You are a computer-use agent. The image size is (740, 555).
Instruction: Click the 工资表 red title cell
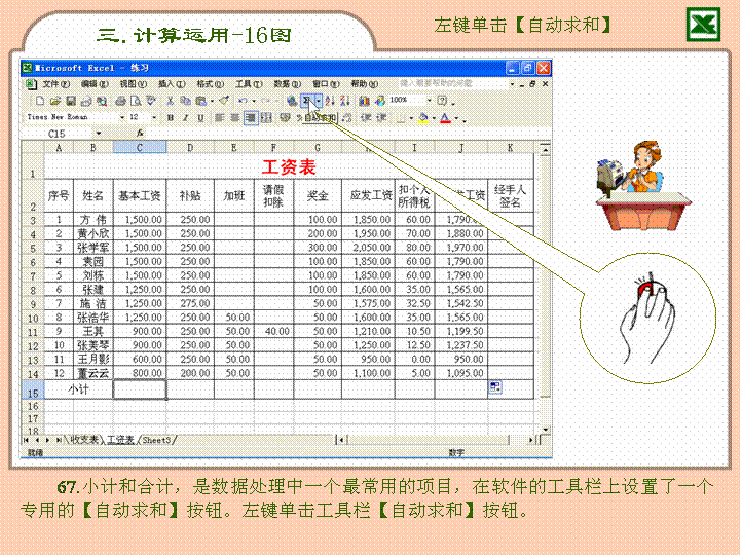288,167
